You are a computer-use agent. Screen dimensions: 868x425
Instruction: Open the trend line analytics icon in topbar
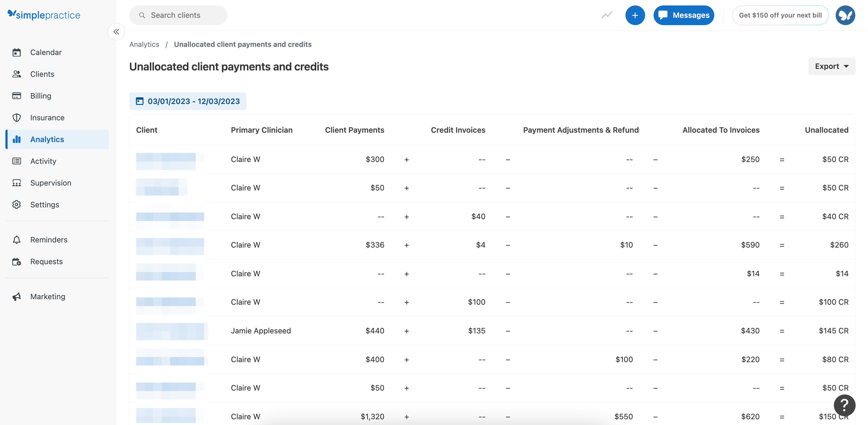pyautogui.click(x=606, y=15)
